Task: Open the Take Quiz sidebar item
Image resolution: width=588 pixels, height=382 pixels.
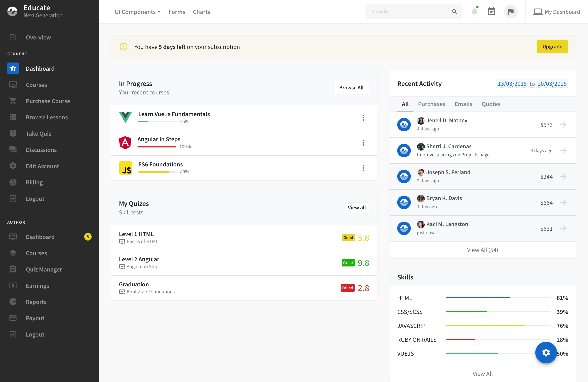Action: click(39, 134)
